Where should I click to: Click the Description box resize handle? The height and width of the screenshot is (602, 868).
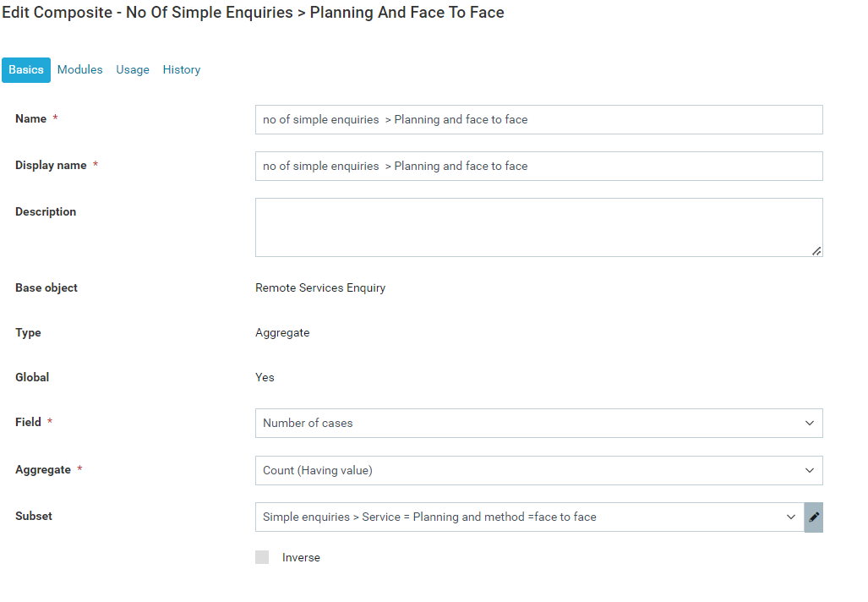[x=816, y=250]
